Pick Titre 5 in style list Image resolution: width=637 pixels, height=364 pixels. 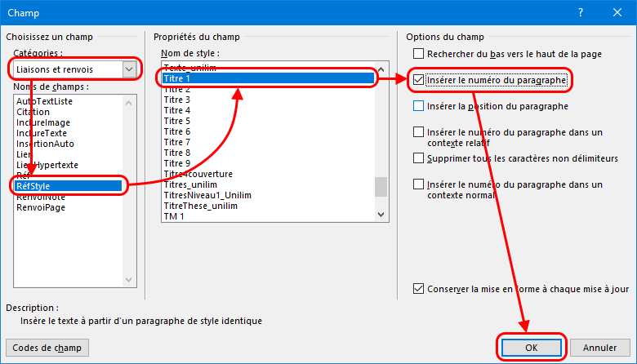click(x=176, y=121)
